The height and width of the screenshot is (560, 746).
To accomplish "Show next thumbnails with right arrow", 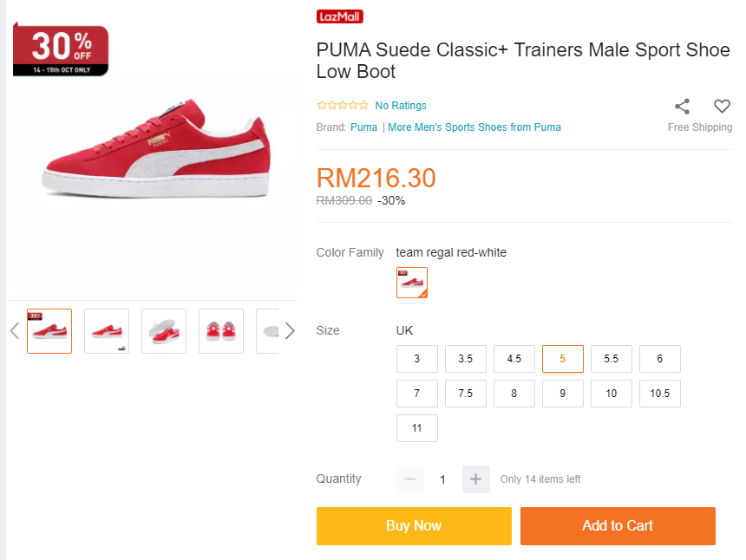I will (x=290, y=330).
